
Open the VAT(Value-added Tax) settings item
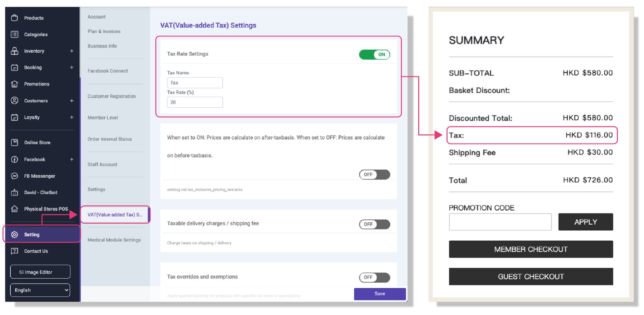115,215
